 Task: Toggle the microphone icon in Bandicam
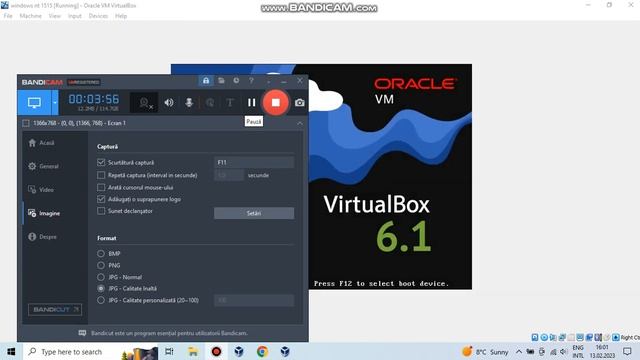[x=189, y=102]
